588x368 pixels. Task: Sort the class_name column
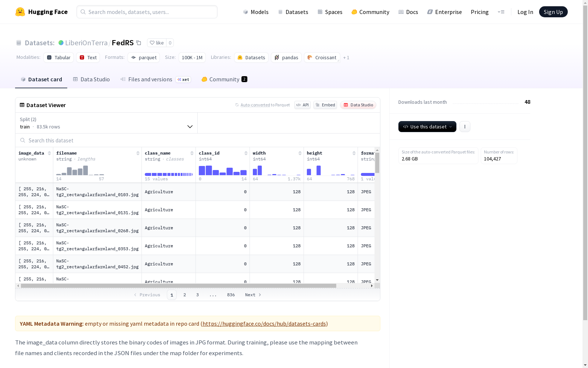coord(192,153)
